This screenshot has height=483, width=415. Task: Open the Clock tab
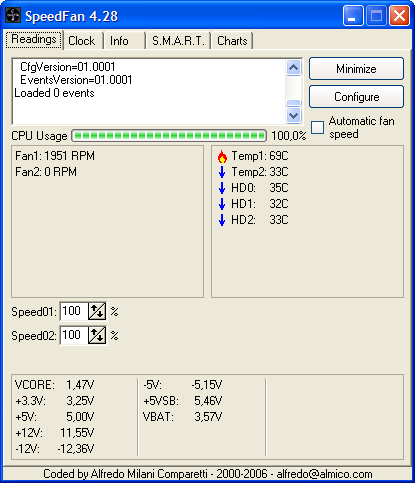coord(82,41)
